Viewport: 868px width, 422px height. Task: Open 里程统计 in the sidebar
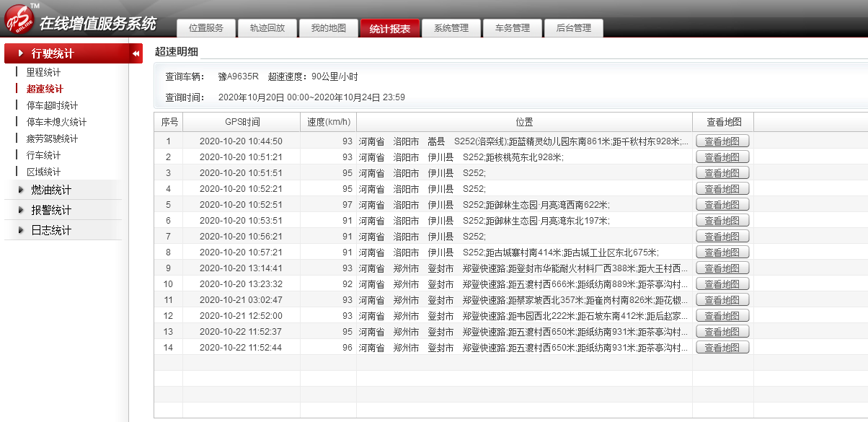coord(43,73)
